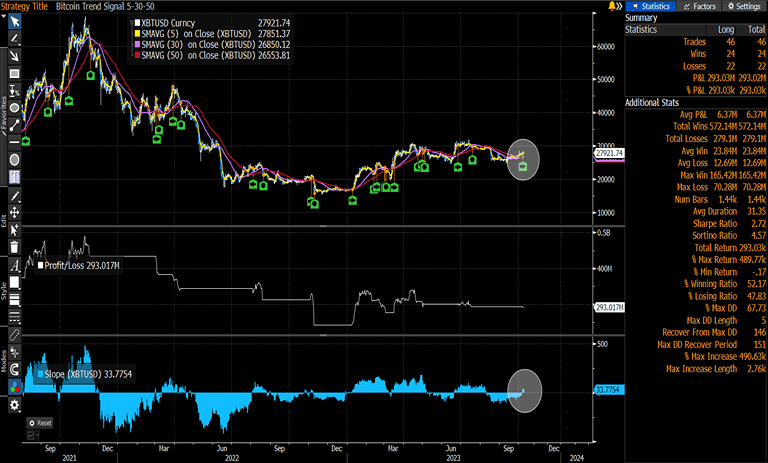The height and width of the screenshot is (463, 768).
Task: Click the 'Summary' heading
Action: tap(641, 18)
